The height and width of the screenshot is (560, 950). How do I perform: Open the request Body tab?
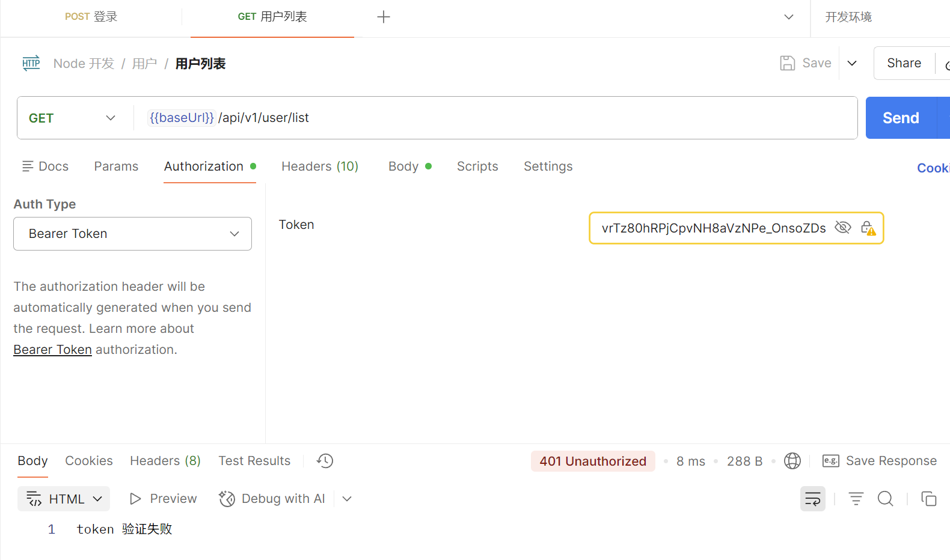click(410, 166)
